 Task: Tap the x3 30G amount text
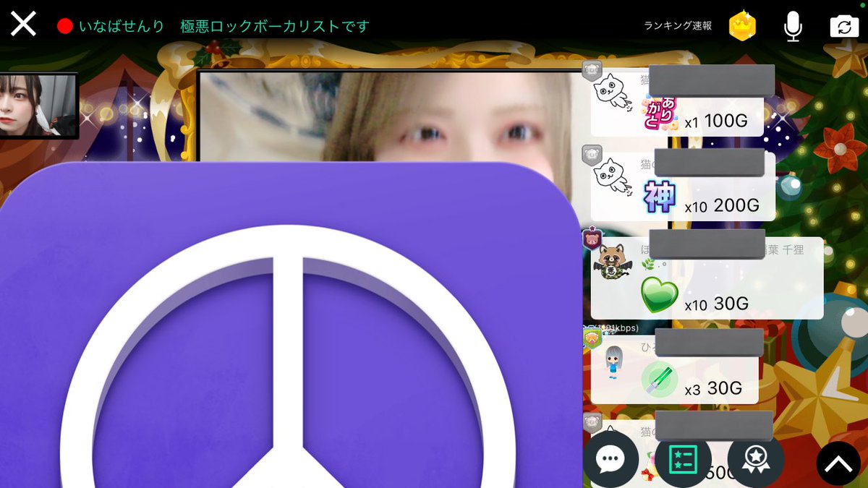click(713, 389)
